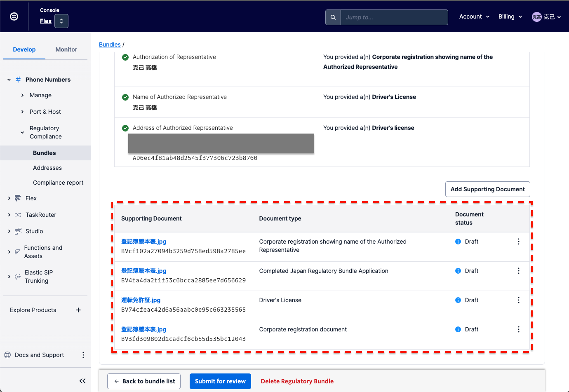This screenshot has height=392, width=569.
Task: Open the user profile avatar menu
Action: pyautogui.click(x=546, y=17)
